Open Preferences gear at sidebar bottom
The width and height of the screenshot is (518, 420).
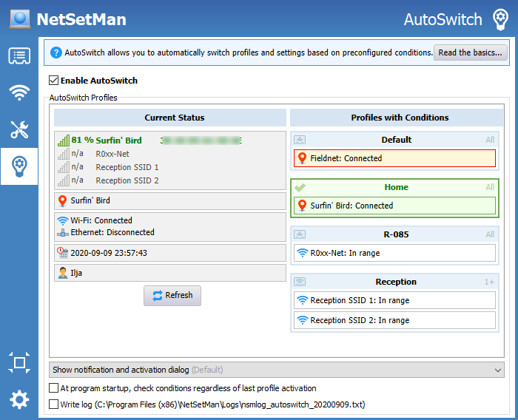[x=19, y=399]
